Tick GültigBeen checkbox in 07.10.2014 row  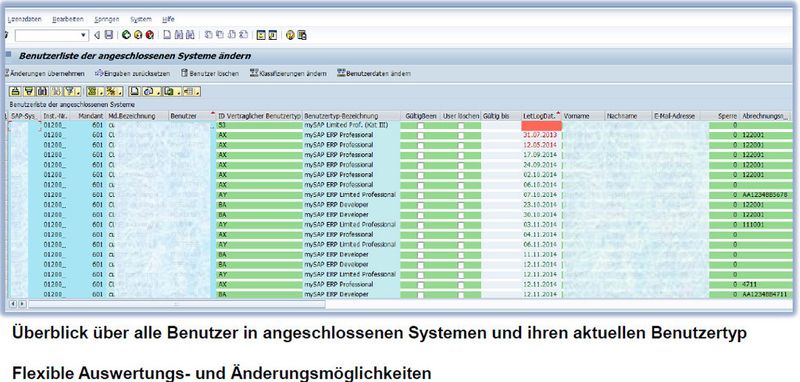click(420, 195)
